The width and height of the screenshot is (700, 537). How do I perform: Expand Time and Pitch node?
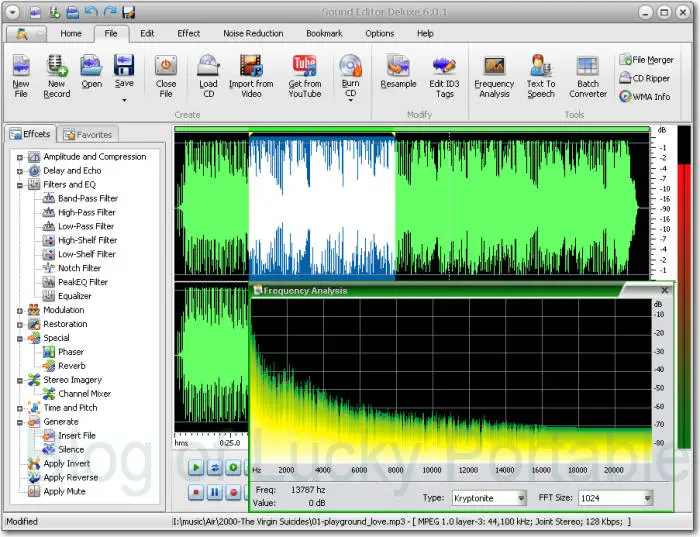click(x=20, y=408)
